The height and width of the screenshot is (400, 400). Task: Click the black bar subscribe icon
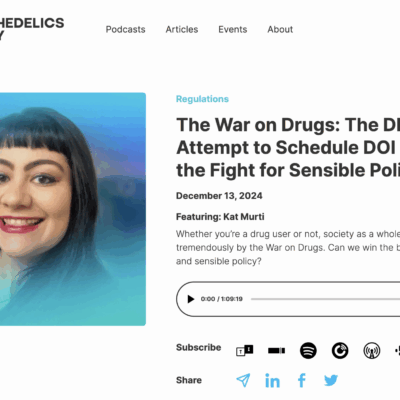click(x=276, y=350)
